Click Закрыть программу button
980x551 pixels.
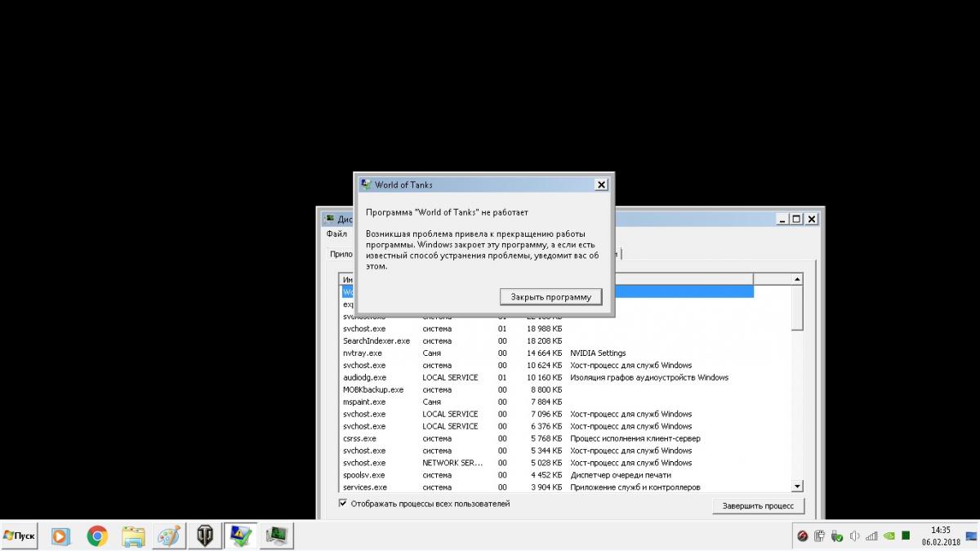[x=550, y=296]
